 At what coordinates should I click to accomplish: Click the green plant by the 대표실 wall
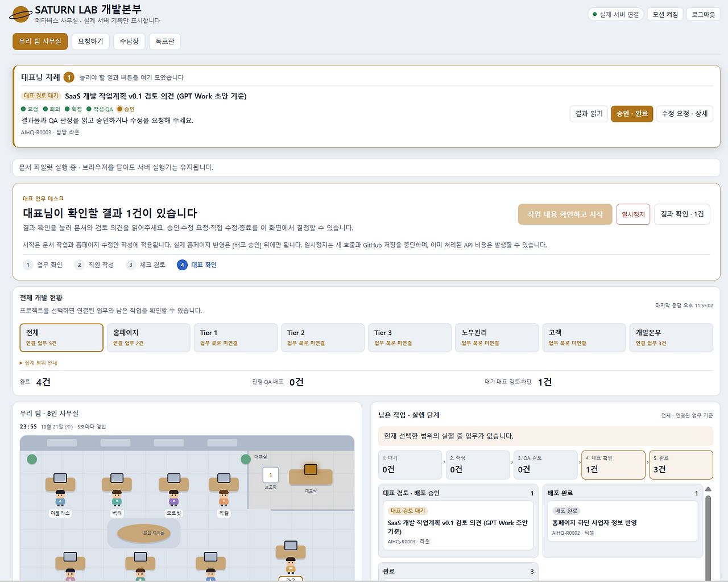(246, 459)
